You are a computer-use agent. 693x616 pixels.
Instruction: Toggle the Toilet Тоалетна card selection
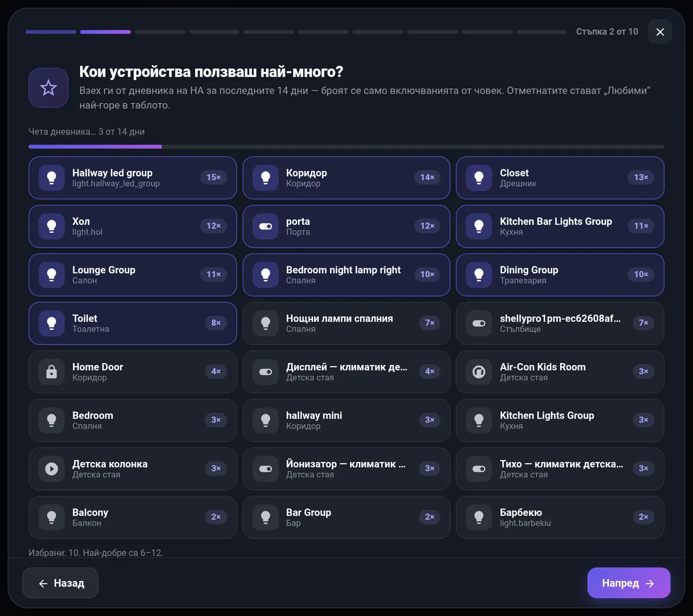point(133,323)
